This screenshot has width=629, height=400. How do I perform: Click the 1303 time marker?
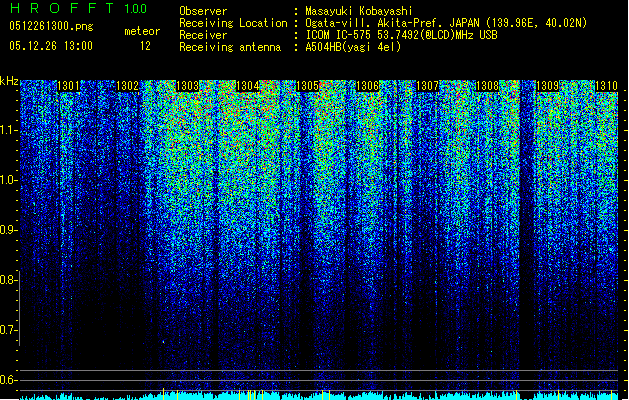pos(188,86)
